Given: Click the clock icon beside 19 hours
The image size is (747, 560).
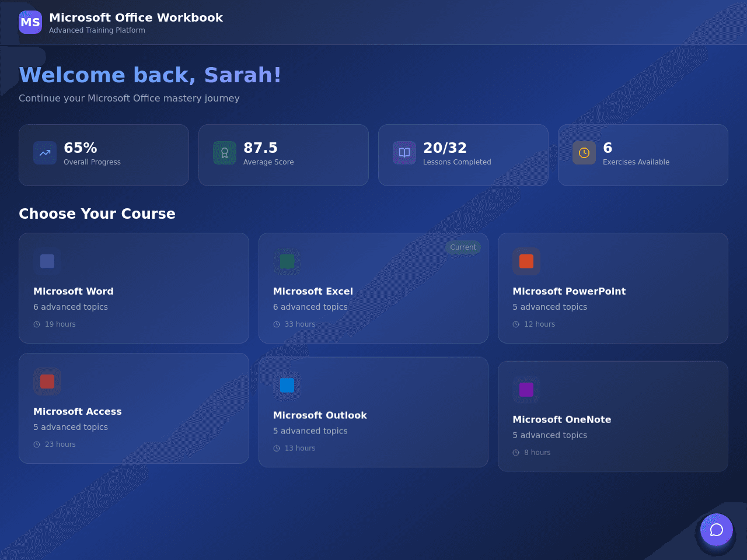Looking at the screenshot, I should tap(37, 324).
